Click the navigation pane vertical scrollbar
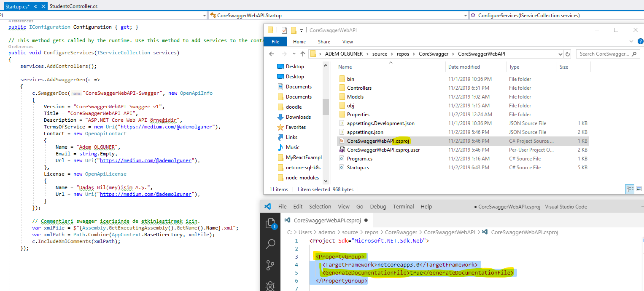The width and height of the screenshot is (644, 291). (326, 107)
